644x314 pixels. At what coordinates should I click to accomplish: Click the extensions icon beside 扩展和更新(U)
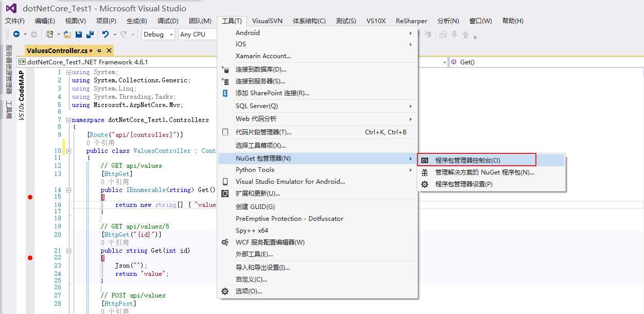click(x=225, y=194)
